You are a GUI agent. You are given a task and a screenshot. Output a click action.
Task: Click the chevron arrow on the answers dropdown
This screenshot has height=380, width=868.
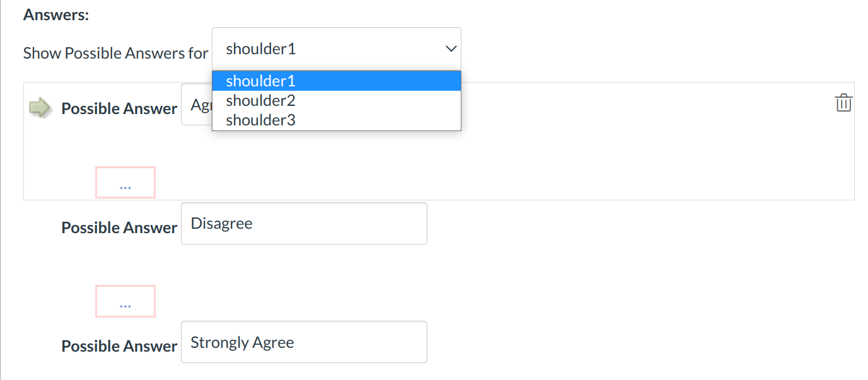pos(451,49)
